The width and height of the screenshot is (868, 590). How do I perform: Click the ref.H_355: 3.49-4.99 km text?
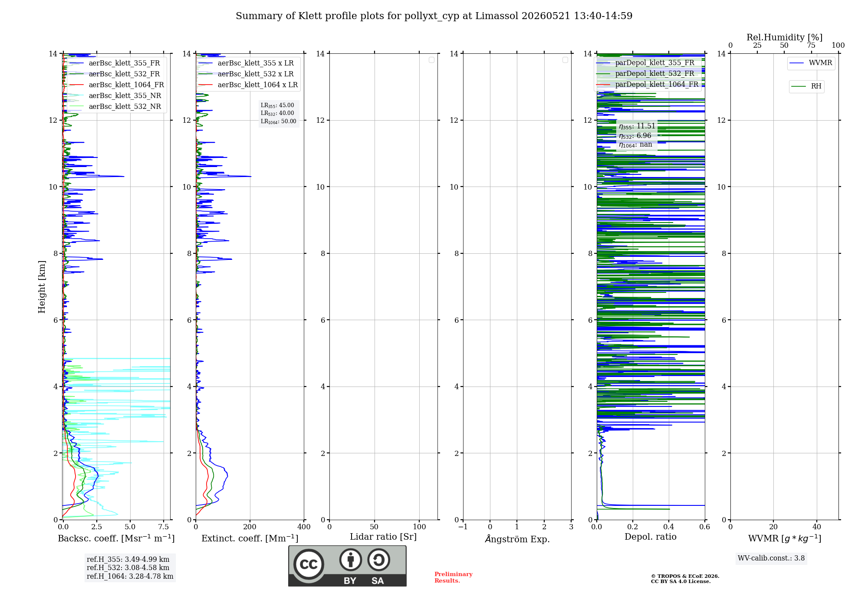tap(128, 560)
